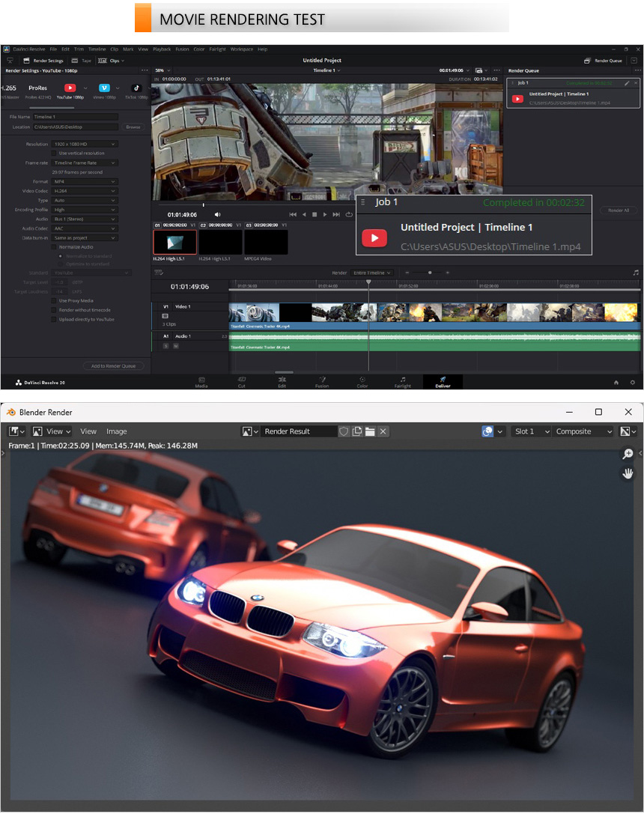Open the Image menu in Blender
The height and width of the screenshot is (814, 644).
tap(116, 431)
